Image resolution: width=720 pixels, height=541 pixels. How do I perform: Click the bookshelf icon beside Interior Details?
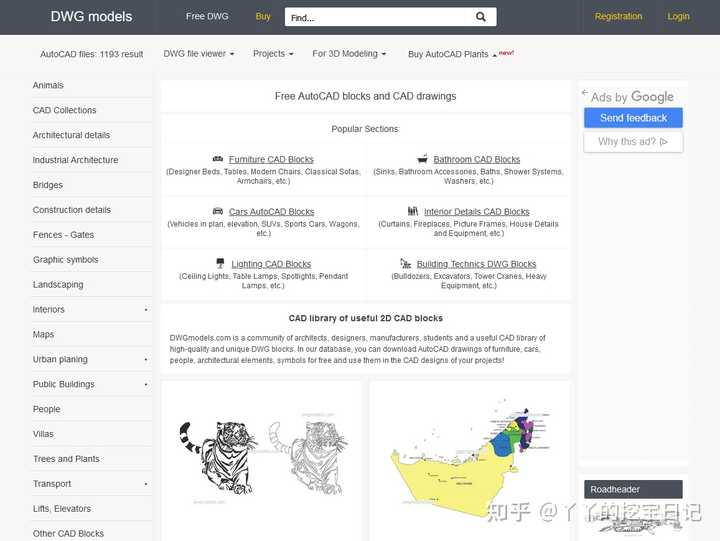[413, 211]
